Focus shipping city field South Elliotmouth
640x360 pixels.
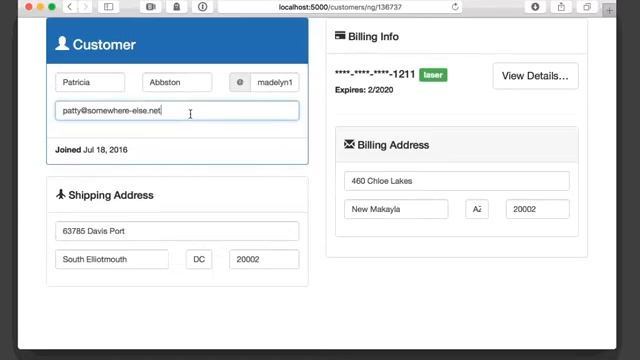pos(112,259)
